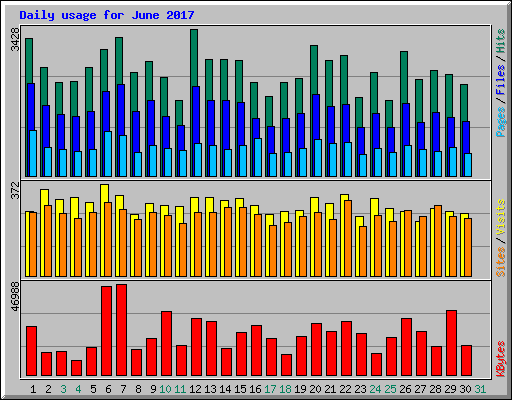
Task: Click the Pages legend label
Action: tap(501, 122)
